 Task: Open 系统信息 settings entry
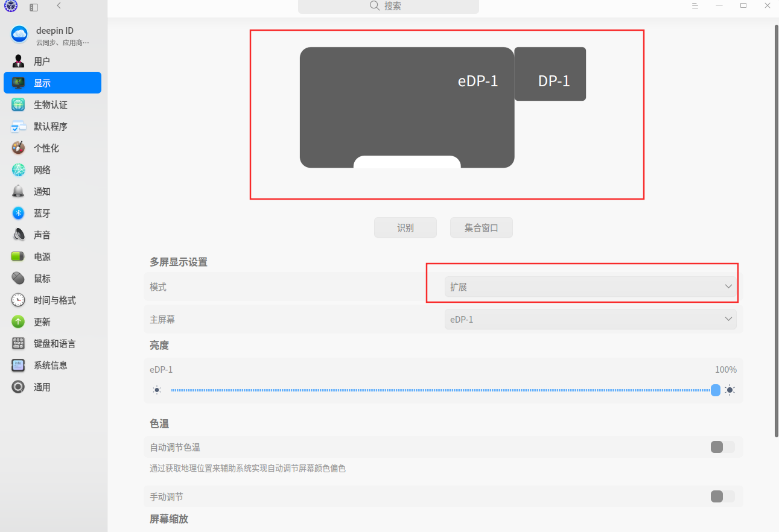pos(52,365)
